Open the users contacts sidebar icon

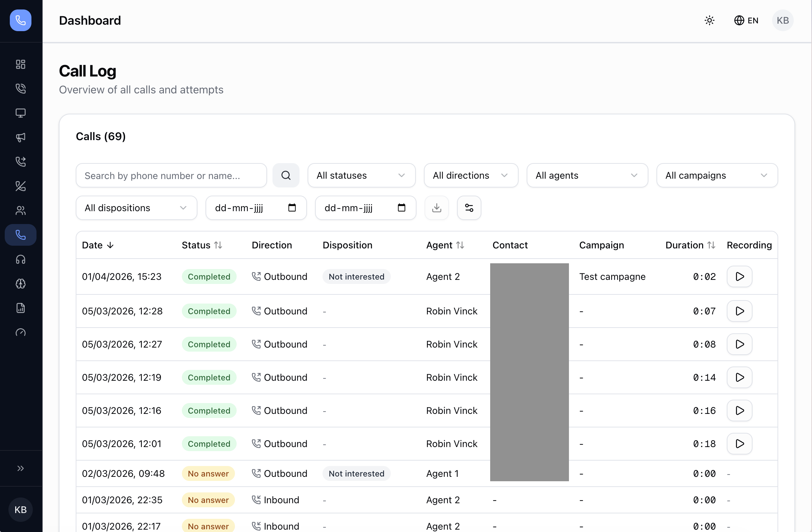[x=21, y=210]
